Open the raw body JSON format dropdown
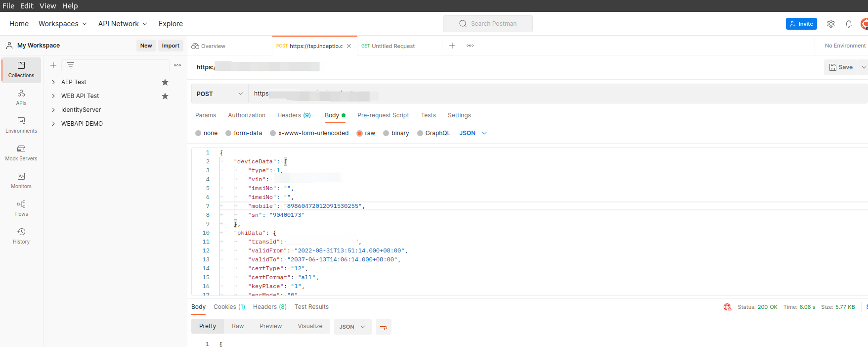Image resolution: width=868 pixels, height=347 pixels. coord(473,133)
